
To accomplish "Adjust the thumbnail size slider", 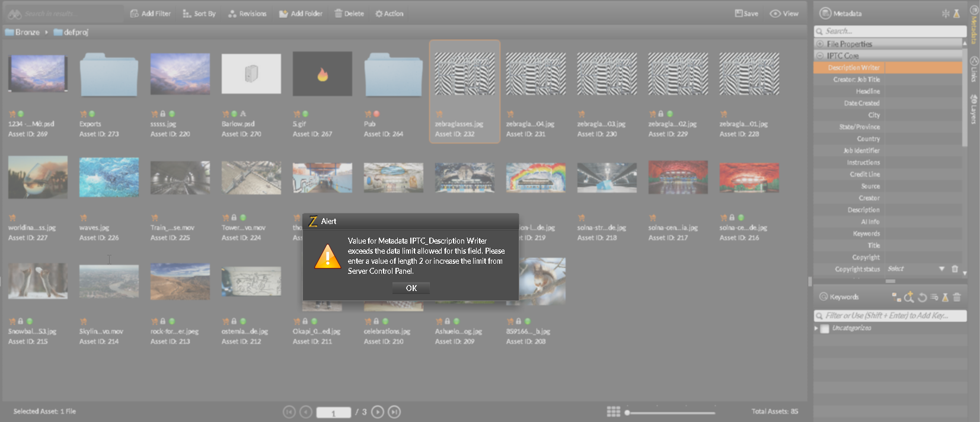I will click(x=627, y=413).
